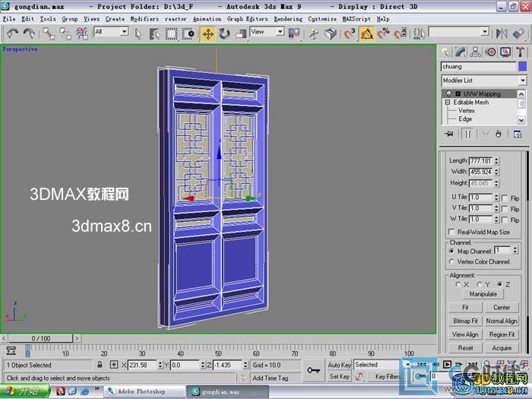Select the Vertex Color Channel radio button

pos(453,261)
